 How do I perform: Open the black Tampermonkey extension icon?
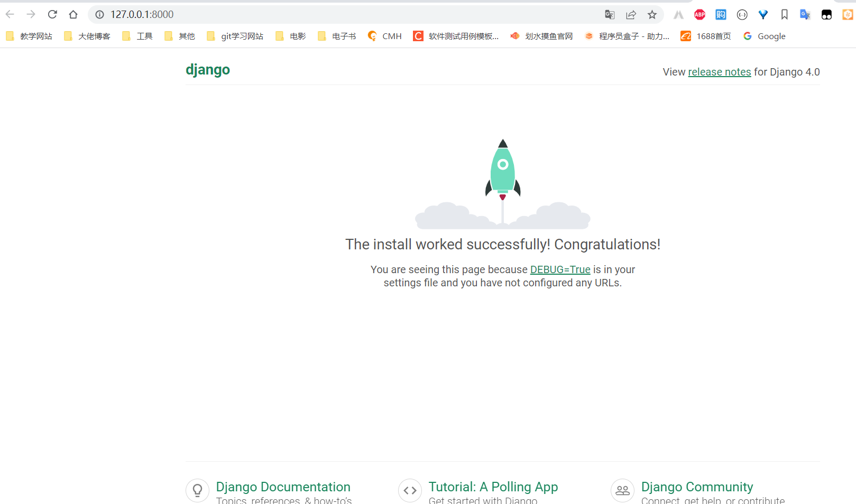coord(826,15)
